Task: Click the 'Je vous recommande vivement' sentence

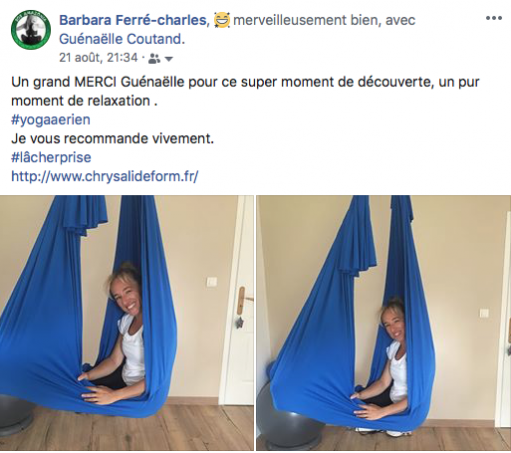Action: pos(112,138)
